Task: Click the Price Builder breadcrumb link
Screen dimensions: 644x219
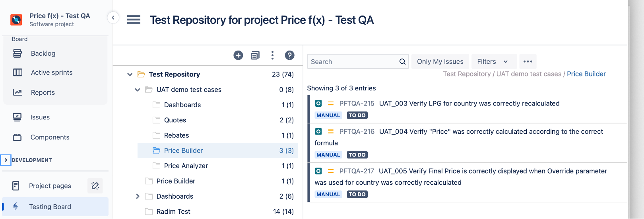Action: [x=586, y=74]
